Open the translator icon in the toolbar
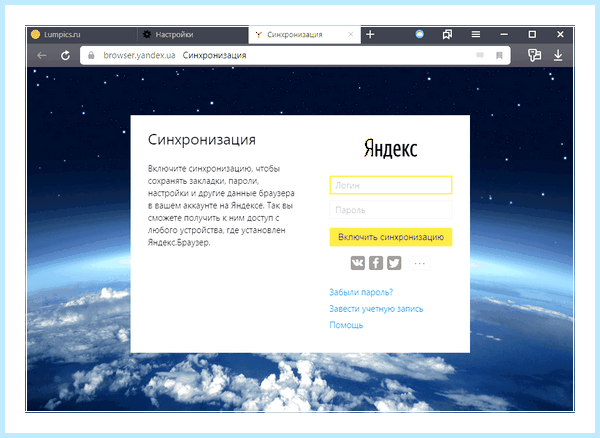600x438 pixels. pyautogui.click(x=535, y=55)
